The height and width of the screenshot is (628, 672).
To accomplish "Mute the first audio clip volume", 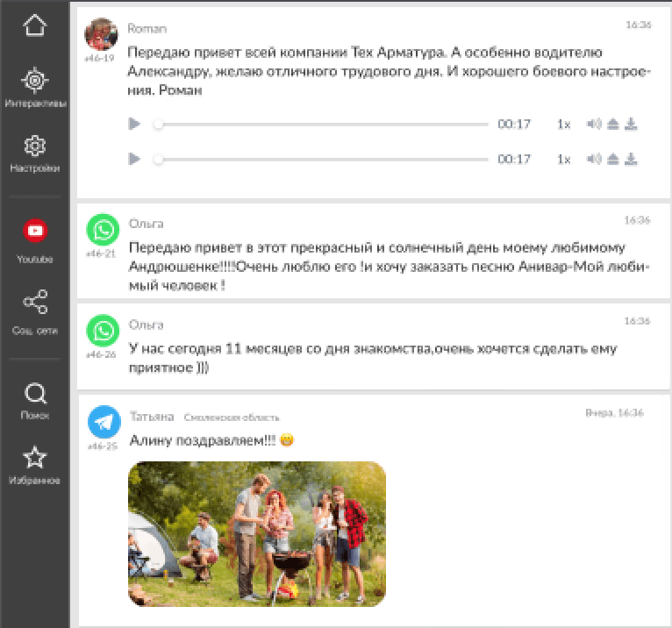I will point(594,125).
